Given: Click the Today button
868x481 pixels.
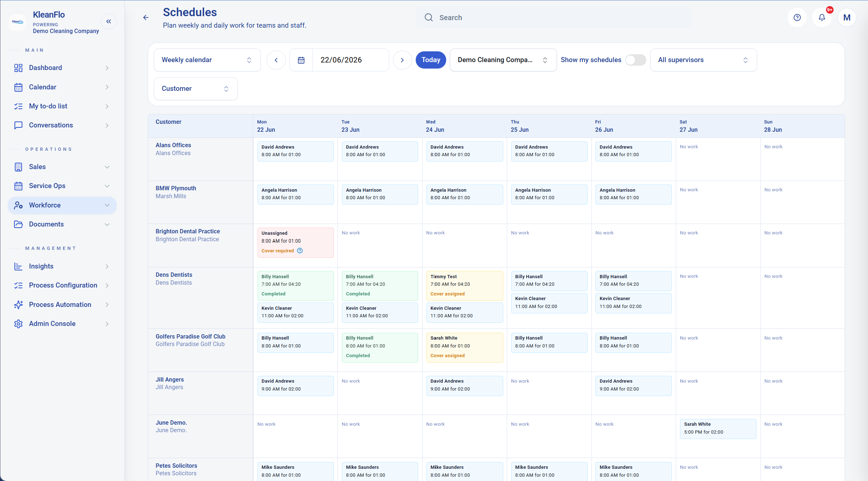Looking at the screenshot, I should coord(430,60).
